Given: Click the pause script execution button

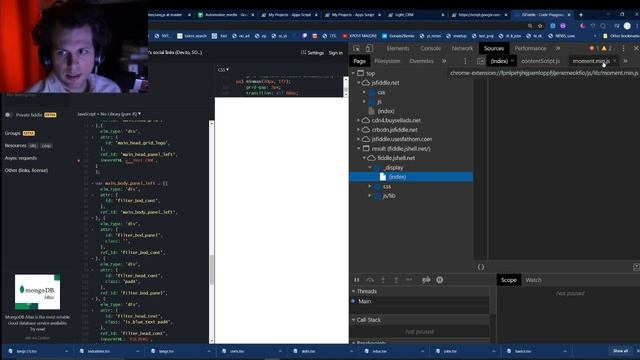Looking at the screenshot, I should 357,280.
